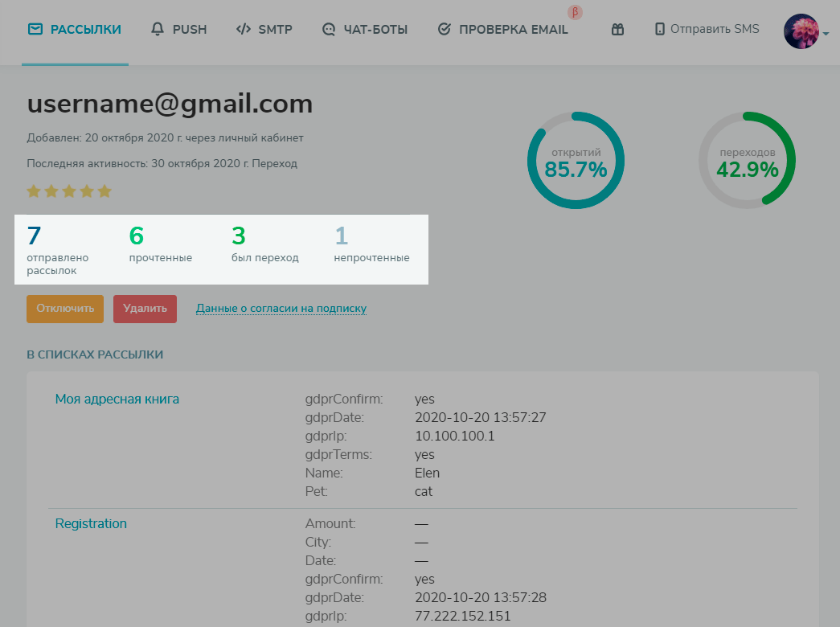Click the SMTP code brackets icon
This screenshot has height=627, width=840.
(243, 30)
